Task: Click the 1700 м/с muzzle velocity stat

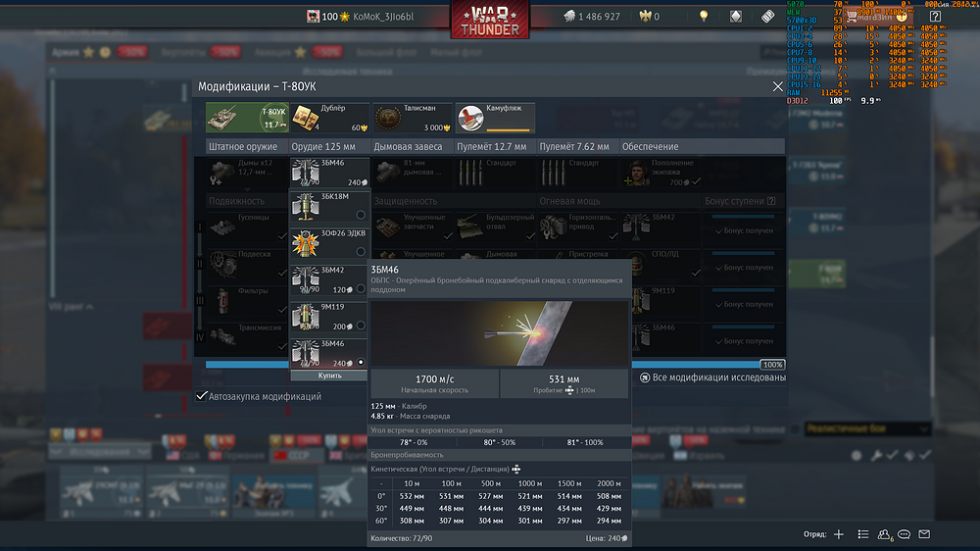Action: pos(434,383)
